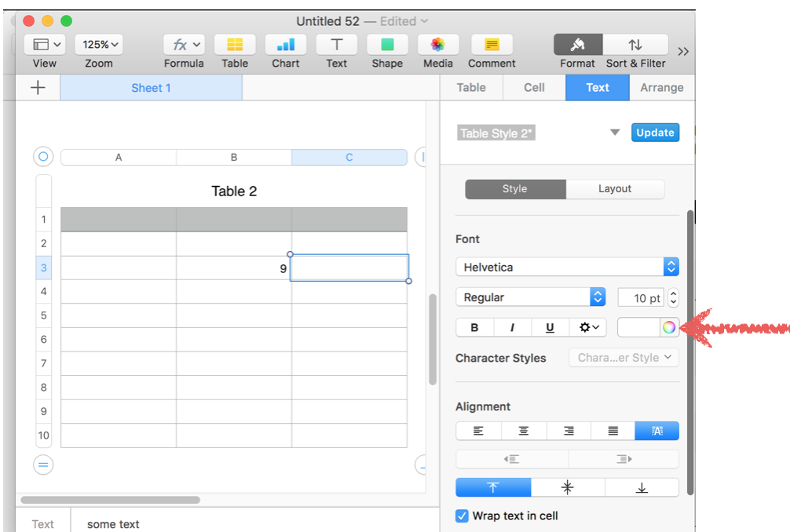Image resolution: width=790 pixels, height=532 pixels.
Task: Justify text alignment
Action: (613, 431)
